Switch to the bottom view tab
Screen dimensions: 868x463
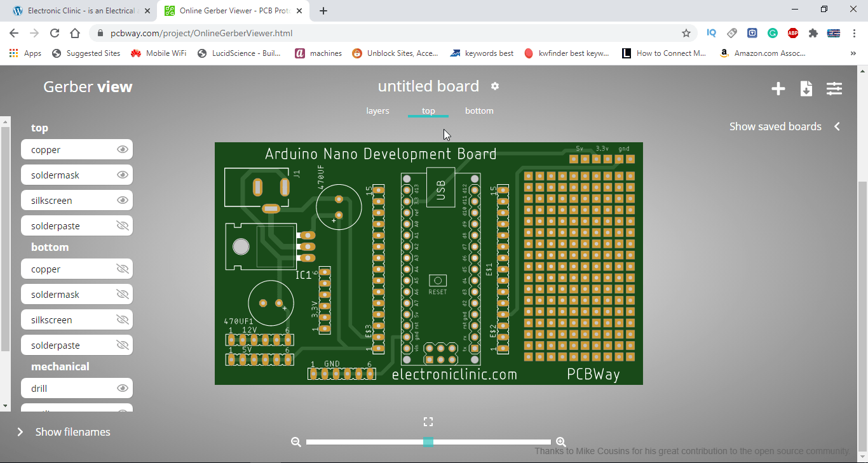(x=479, y=111)
